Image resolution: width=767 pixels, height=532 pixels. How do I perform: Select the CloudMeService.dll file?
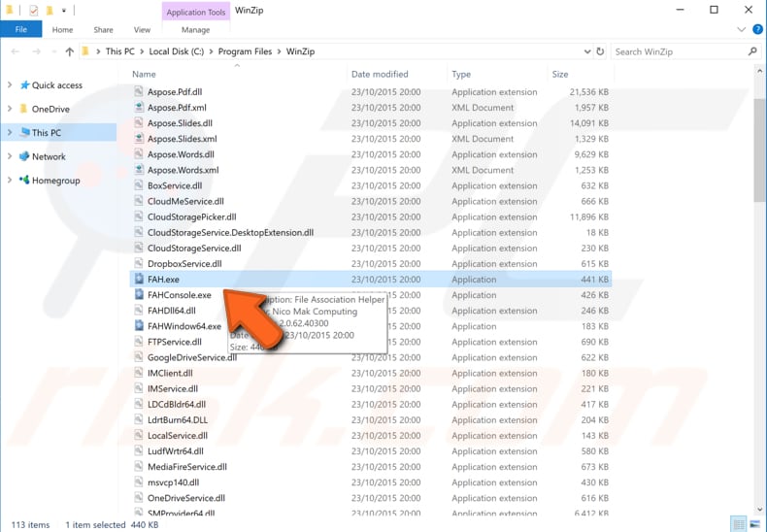coord(185,202)
